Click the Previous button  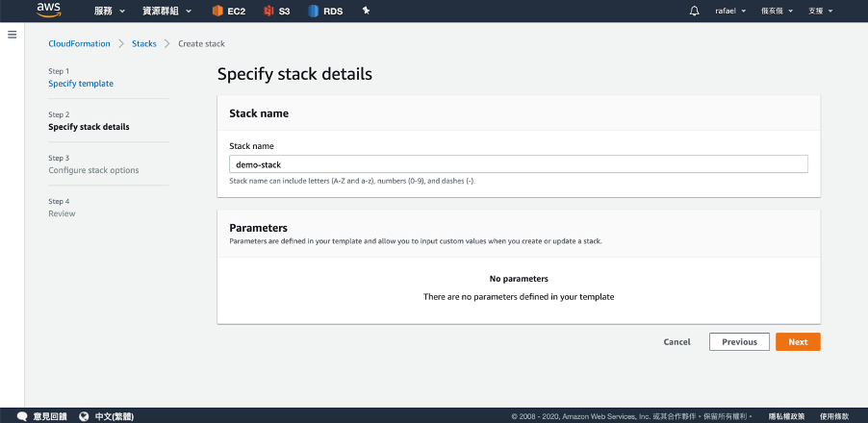click(739, 341)
